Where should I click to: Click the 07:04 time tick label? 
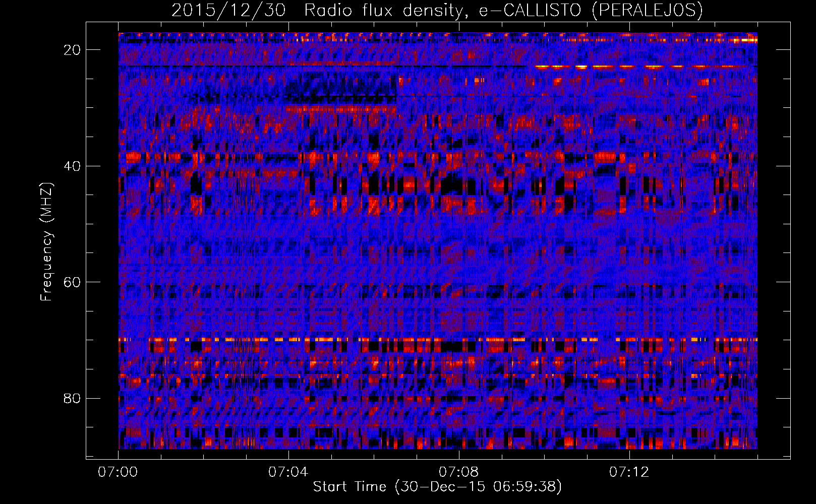click(x=288, y=472)
